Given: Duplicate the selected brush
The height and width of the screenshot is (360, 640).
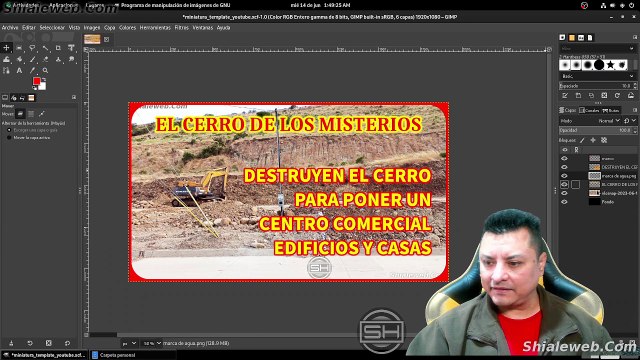Looking at the screenshot, I should 591,96.
